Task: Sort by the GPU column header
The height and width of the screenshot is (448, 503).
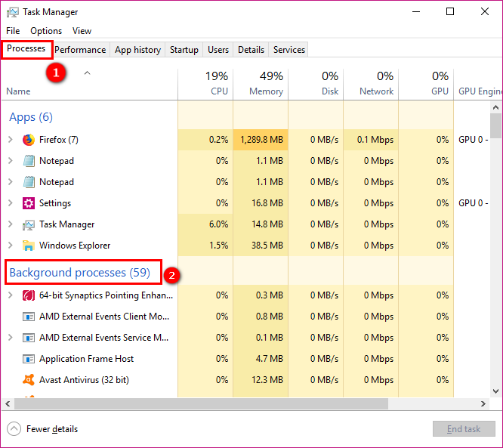Action: 426,84
